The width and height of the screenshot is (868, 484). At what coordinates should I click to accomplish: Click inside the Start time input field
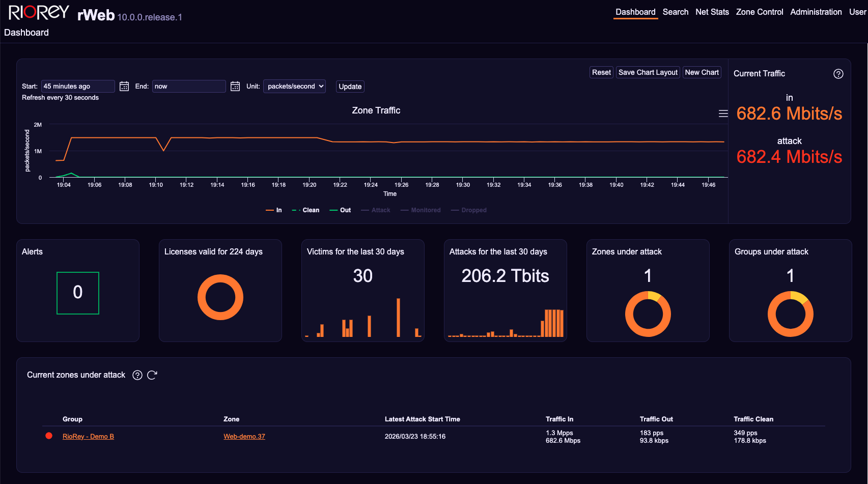pos(77,86)
